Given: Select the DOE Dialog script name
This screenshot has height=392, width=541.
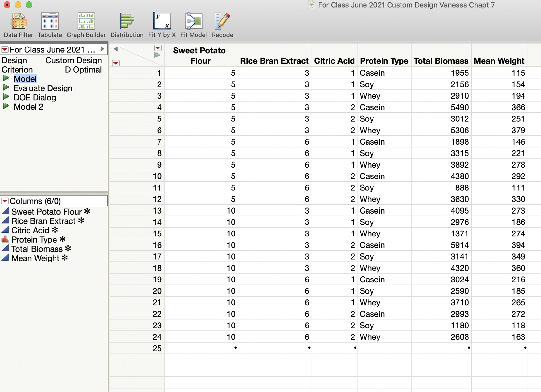Looking at the screenshot, I should tap(35, 97).
